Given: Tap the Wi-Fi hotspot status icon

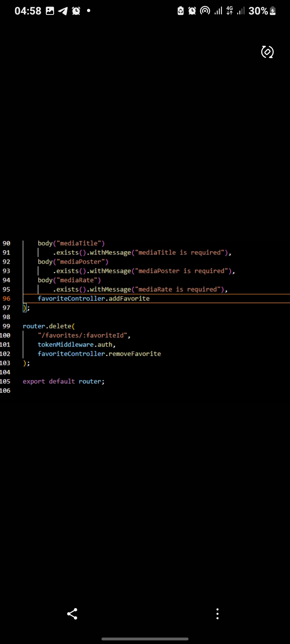Looking at the screenshot, I should point(205,11).
